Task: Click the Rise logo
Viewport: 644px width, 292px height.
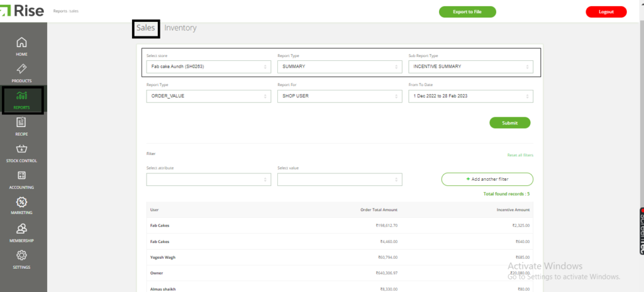Action: (23, 11)
